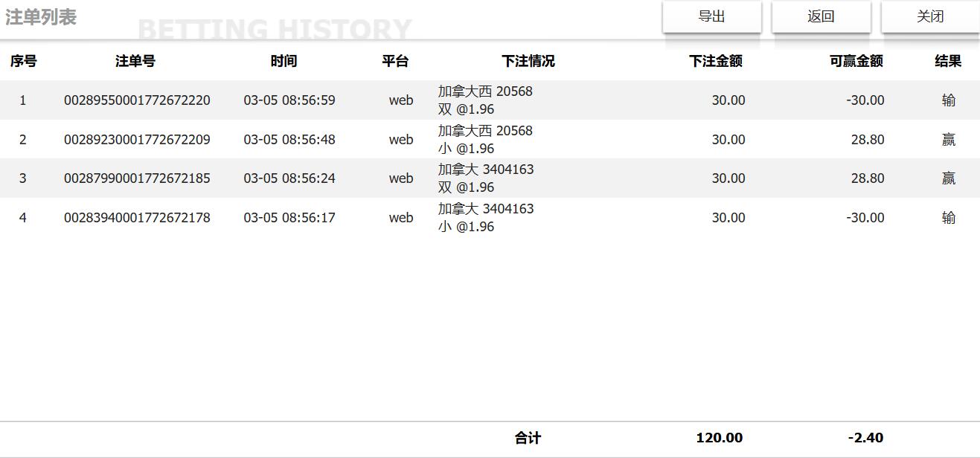Click the 序号 column header
Viewport: 980px width, 458px height.
[x=23, y=62]
